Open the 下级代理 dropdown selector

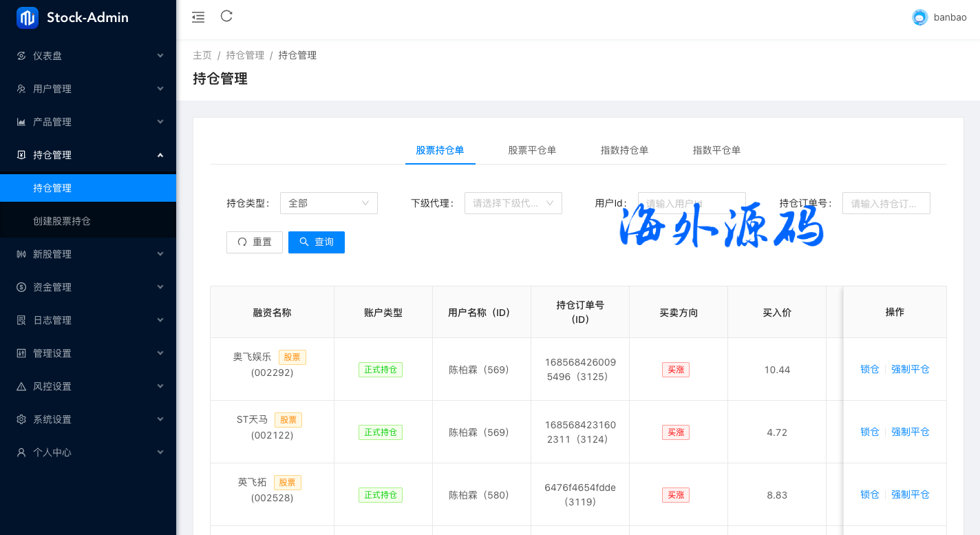coord(513,203)
